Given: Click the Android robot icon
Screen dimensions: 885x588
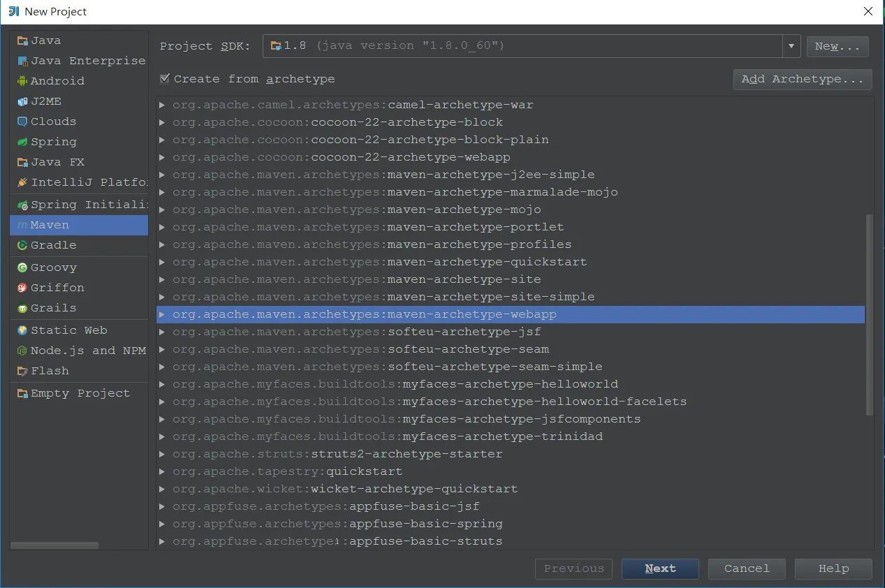Looking at the screenshot, I should [x=22, y=81].
